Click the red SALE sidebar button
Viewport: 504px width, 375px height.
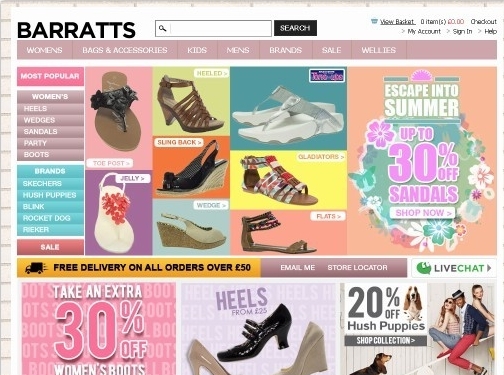(50, 247)
